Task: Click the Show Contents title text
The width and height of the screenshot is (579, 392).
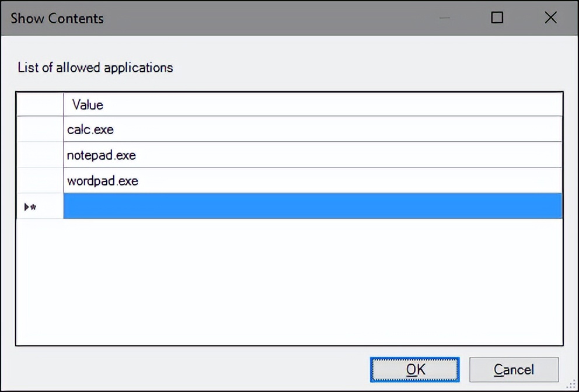Action: click(57, 18)
